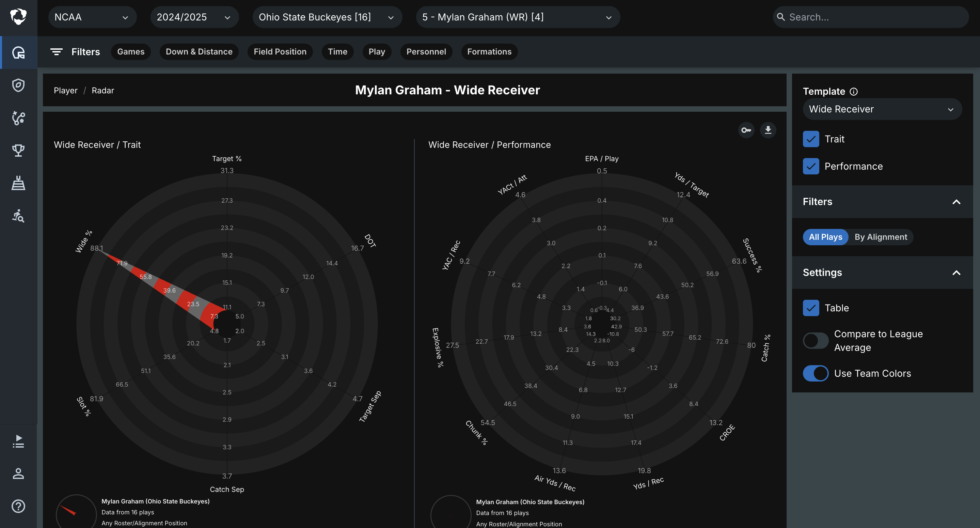Screen dimensions: 980x528
Task: Uncheck the Performance checkbox
Action: (811, 166)
